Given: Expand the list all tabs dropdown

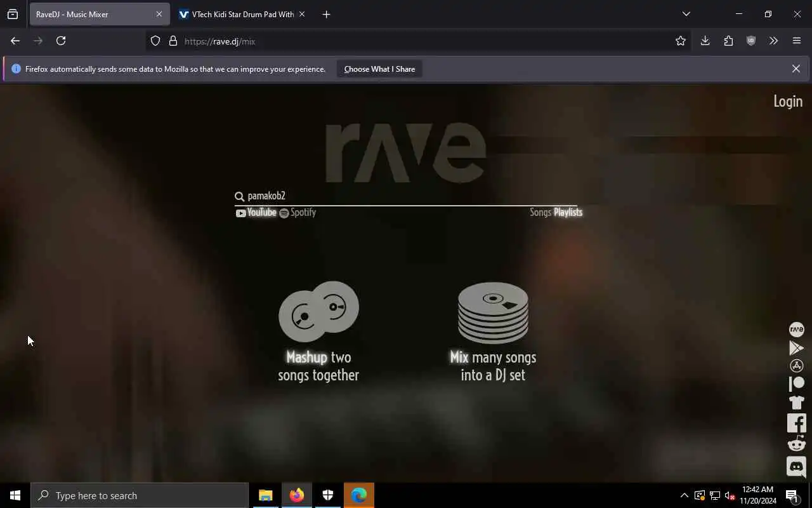Looking at the screenshot, I should [686, 14].
